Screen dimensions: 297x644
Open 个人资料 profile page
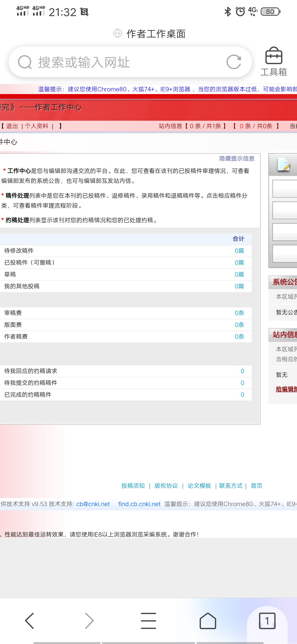[37, 126]
